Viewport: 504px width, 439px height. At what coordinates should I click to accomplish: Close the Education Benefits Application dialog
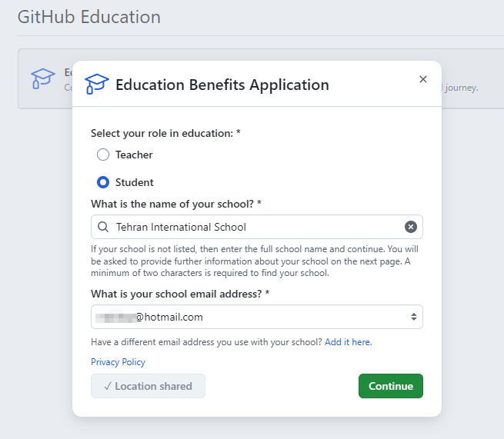[422, 79]
